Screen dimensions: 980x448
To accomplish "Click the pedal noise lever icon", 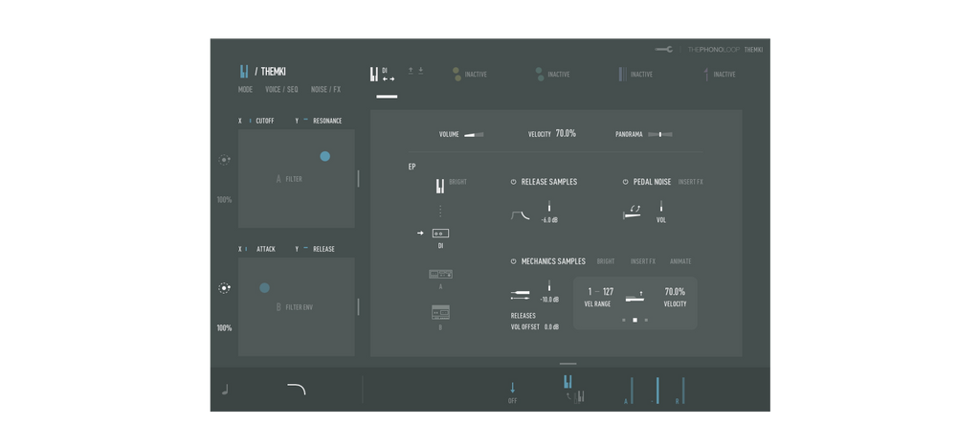I will (x=633, y=213).
